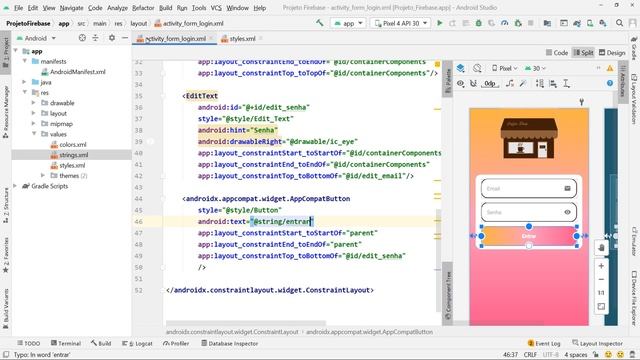The height and width of the screenshot is (360, 640).
Task: Open the File menu
Action: [x=18, y=8]
